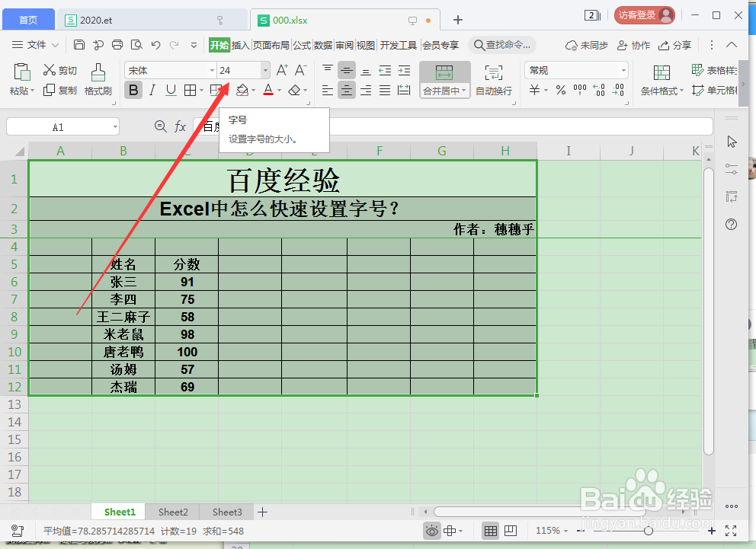Increase font size with A+ icon
This screenshot has height=549, width=756.
[x=282, y=70]
